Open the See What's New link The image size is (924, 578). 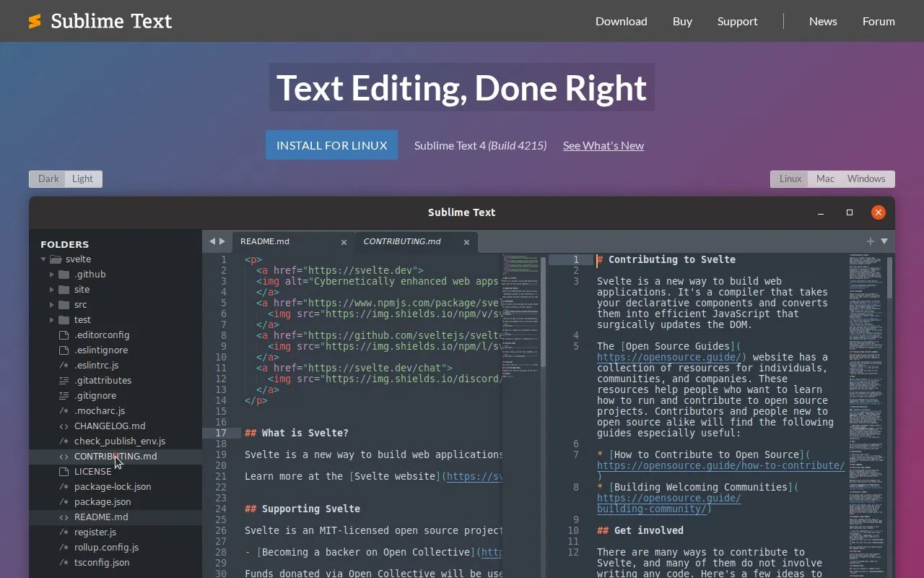pos(603,145)
